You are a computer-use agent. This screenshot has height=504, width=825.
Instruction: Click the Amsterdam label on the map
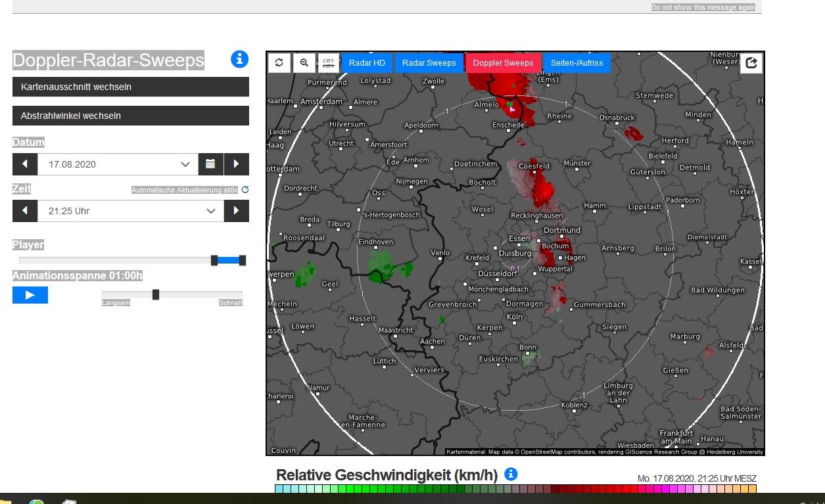pos(321,102)
